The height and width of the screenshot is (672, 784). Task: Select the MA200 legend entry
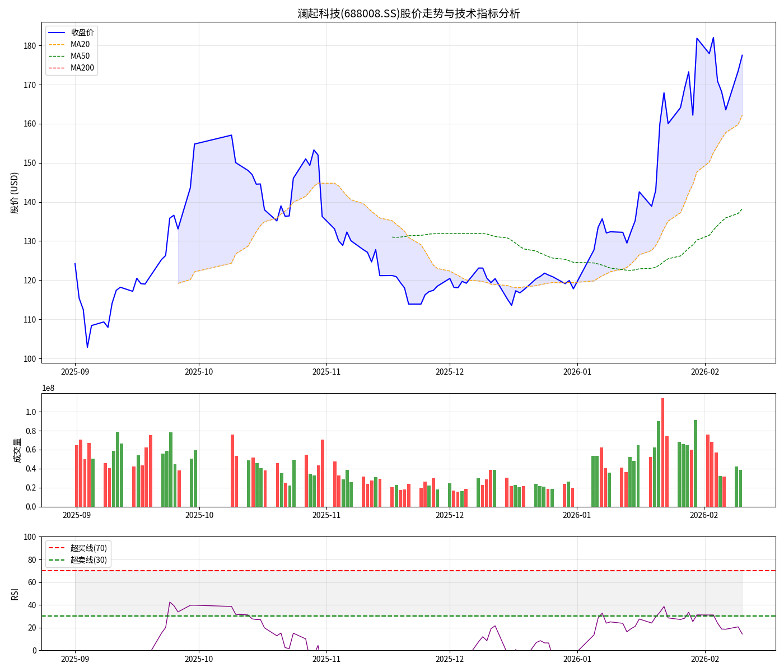(x=82, y=68)
